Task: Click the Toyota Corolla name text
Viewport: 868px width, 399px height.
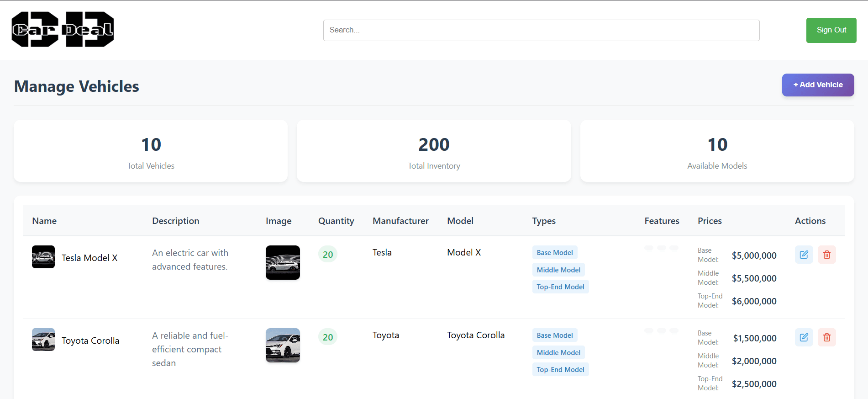Action: (x=90, y=340)
